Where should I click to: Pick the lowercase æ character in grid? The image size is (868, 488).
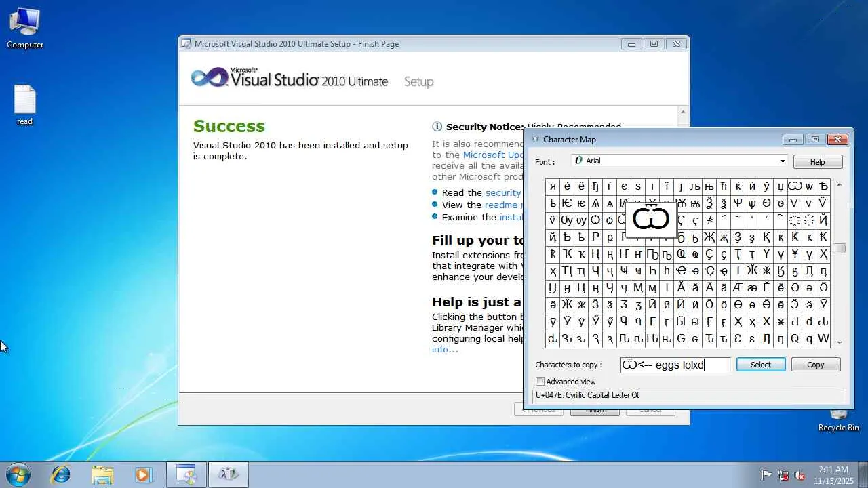[752, 288]
